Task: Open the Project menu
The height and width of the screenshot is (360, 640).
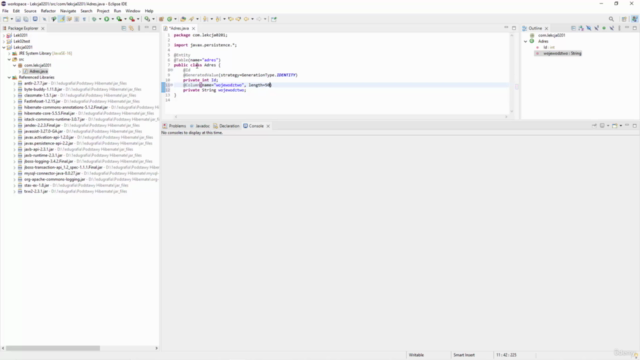Action: pos(103,11)
